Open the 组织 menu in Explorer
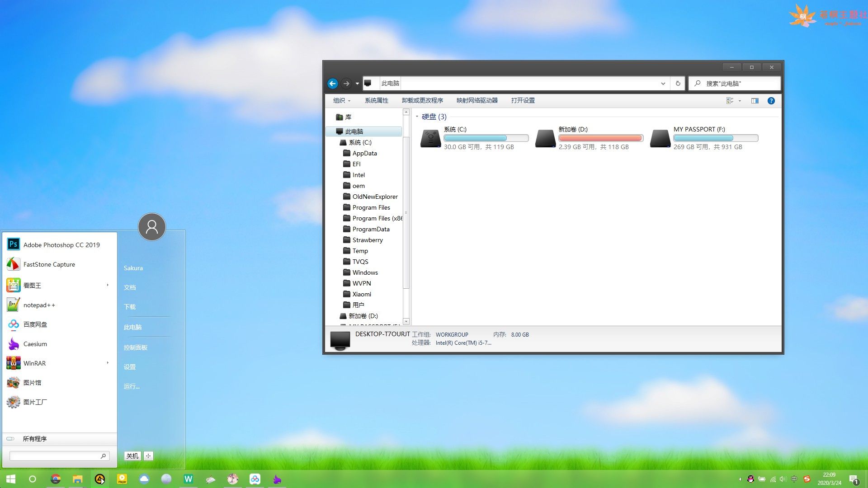 coord(342,101)
